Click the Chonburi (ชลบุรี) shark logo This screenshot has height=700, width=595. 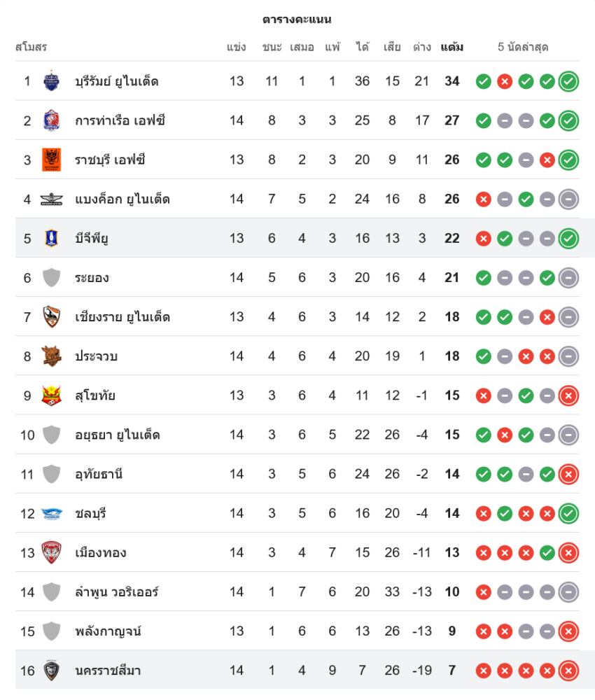coord(51,514)
